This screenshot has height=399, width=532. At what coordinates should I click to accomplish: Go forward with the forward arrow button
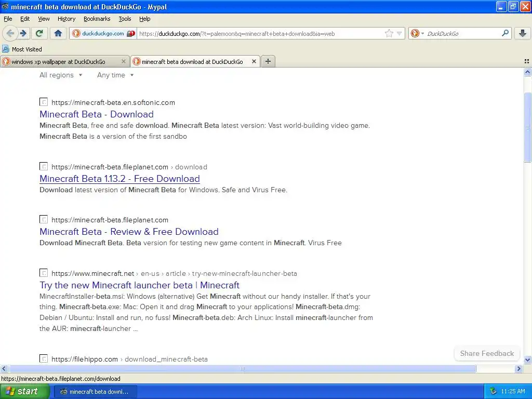point(23,33)
